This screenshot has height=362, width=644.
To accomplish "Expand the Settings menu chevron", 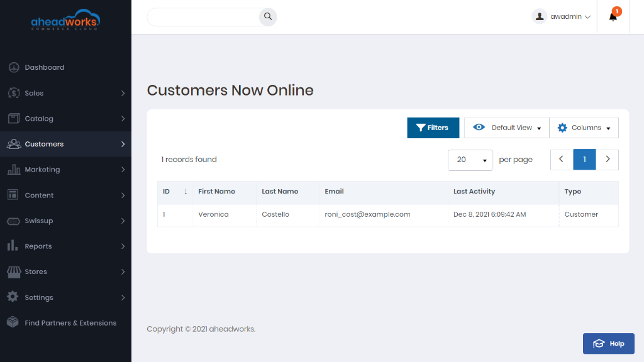I will (123, 297).
